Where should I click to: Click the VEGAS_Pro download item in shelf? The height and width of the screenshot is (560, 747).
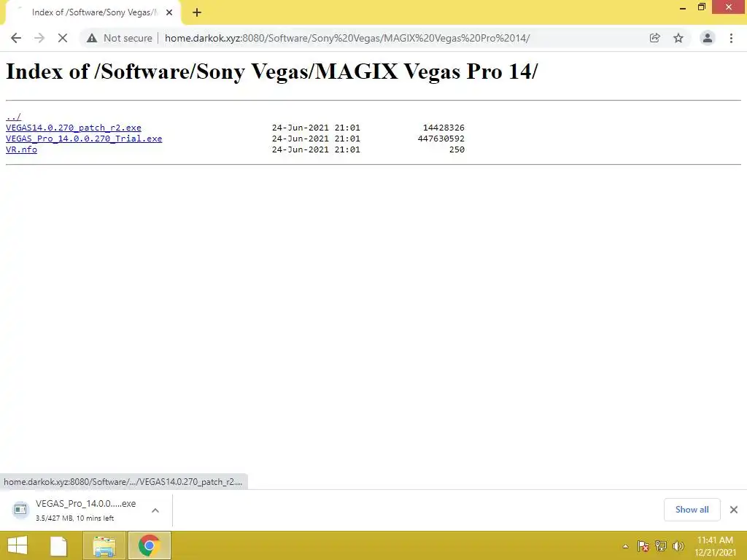click(x=86, y=510)
